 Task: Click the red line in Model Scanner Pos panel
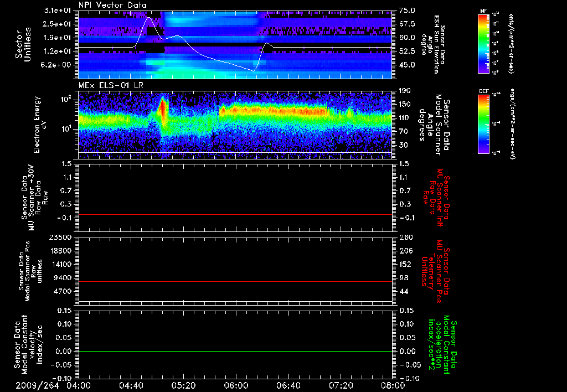235,281
